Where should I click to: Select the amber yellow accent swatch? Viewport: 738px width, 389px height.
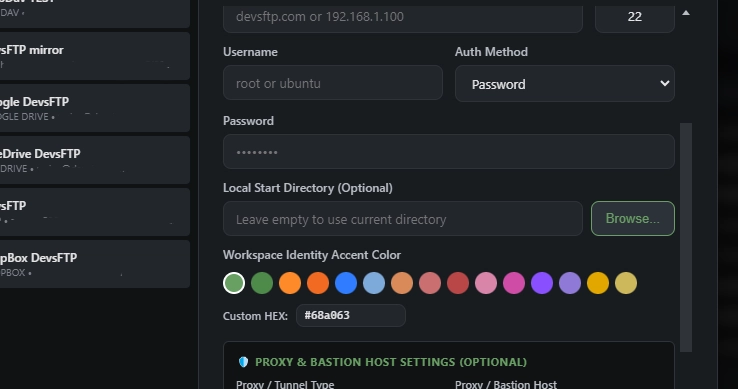coord(598,283)
